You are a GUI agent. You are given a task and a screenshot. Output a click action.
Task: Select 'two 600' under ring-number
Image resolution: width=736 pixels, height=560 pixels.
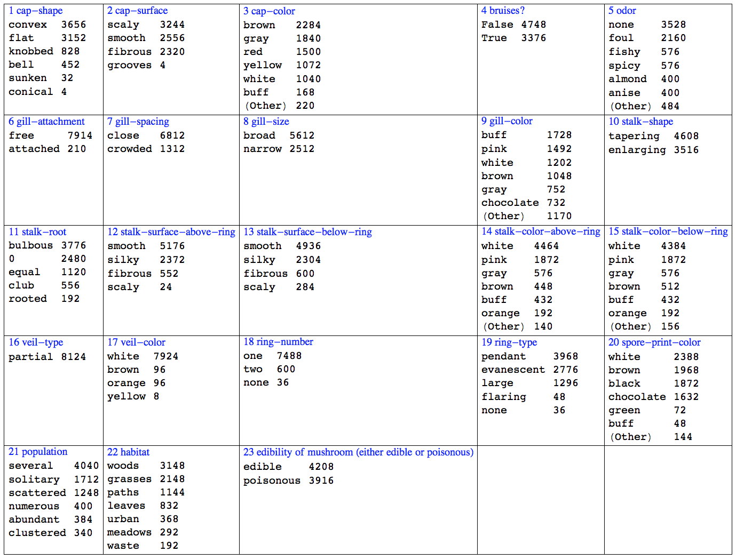pyautogui.click(x=269, y=369)
